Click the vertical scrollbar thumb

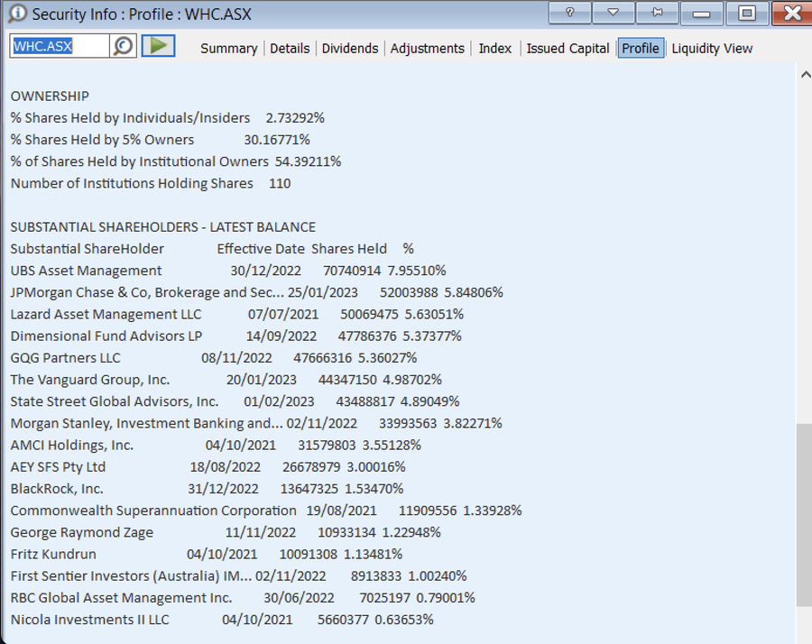pyautogui.click(x=804, y=515)
